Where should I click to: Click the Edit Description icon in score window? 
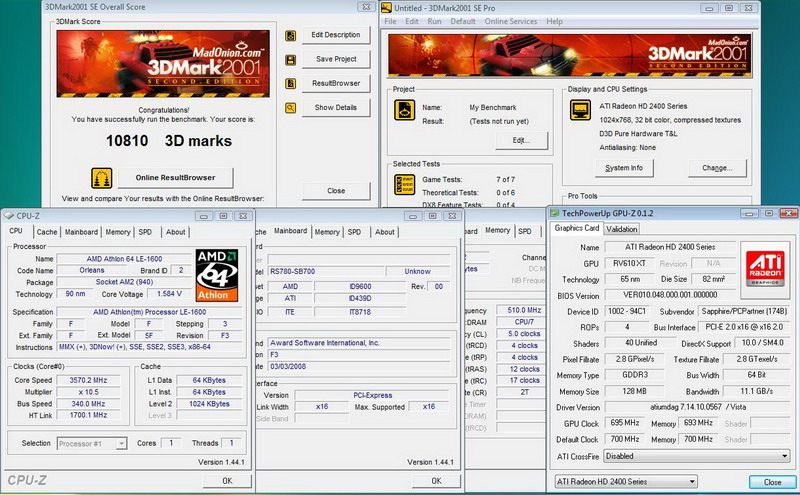tap(290, 35)
